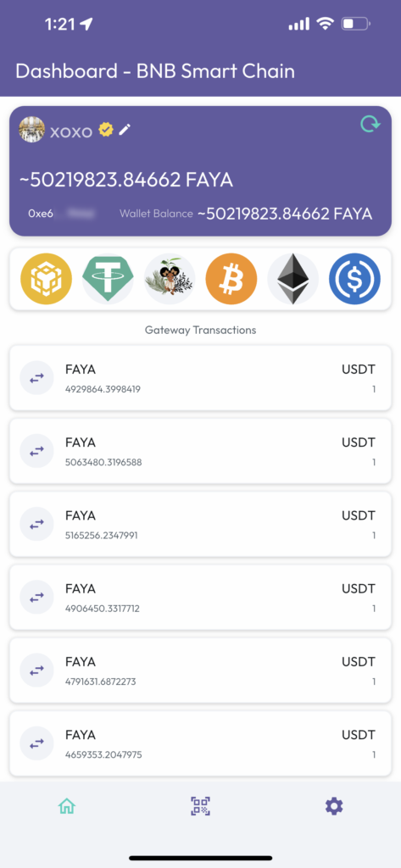This screenshot has width=401, height=868.
Task: Tap the refresh balance icon
Action: (x=370, y=124)
